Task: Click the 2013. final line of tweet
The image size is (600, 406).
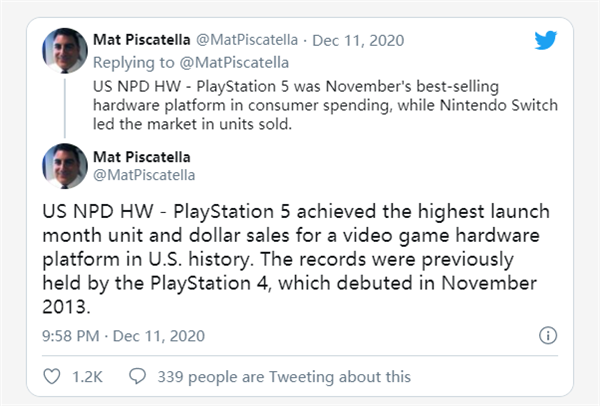Action: click(x=66, y=307)
